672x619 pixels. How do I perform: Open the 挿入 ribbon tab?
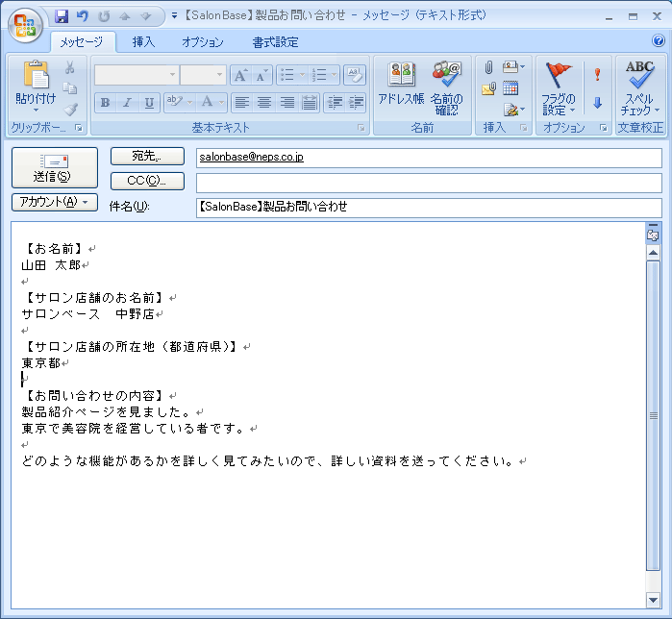[143, 42]
